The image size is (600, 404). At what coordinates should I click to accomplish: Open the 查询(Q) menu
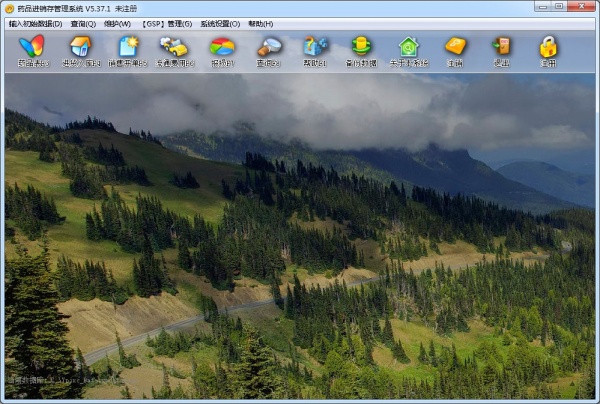83,23
